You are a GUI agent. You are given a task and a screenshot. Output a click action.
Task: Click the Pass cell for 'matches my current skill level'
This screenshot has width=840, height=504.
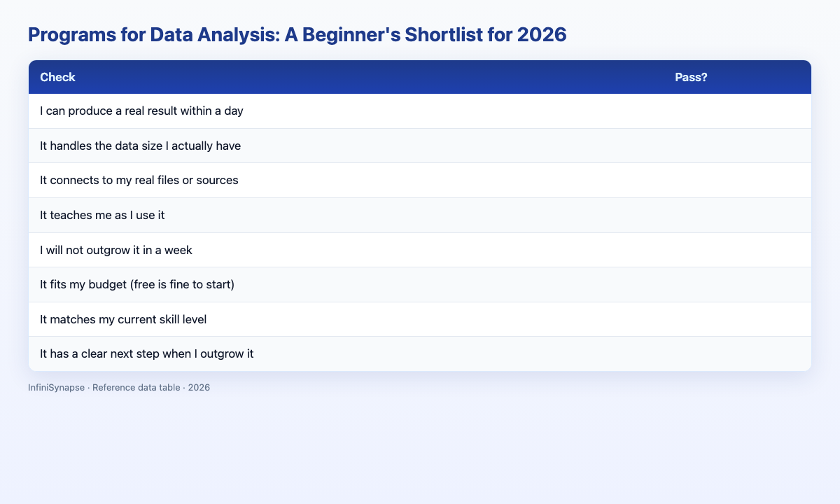click(737, 319)
